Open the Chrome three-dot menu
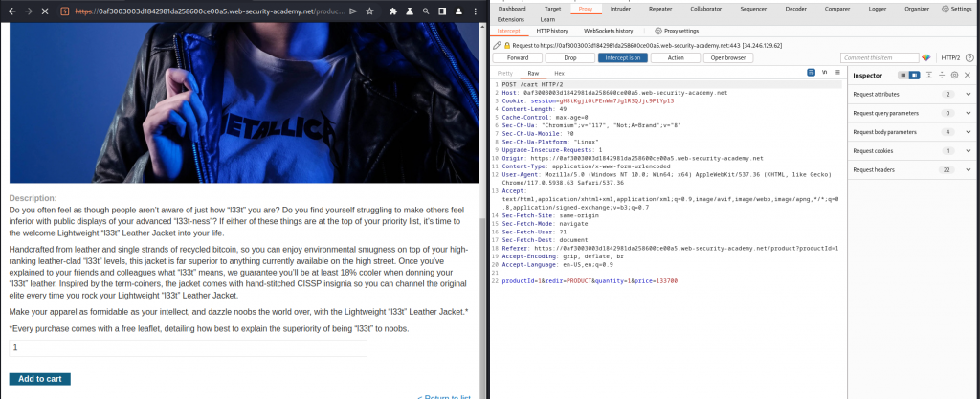 (x=475, y=11)
